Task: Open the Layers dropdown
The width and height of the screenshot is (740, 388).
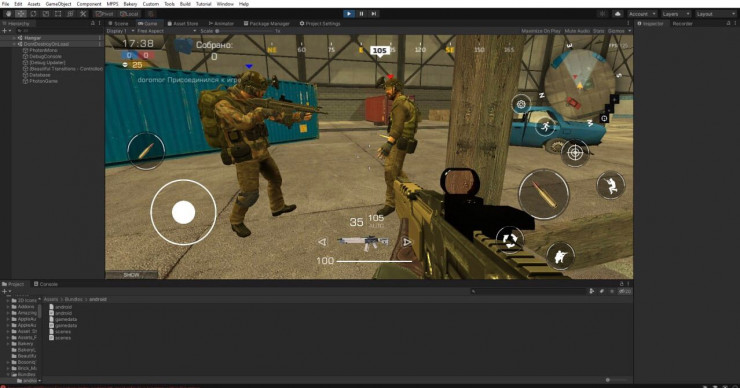Action: 675,14
